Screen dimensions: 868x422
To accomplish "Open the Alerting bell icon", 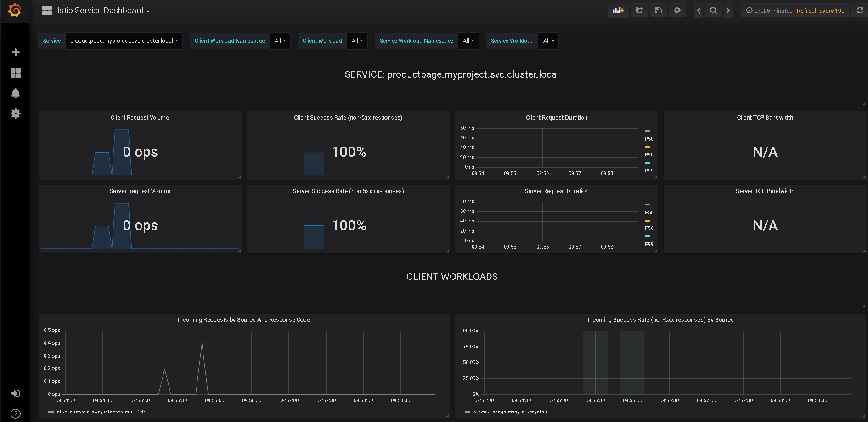I will (16, 93).
